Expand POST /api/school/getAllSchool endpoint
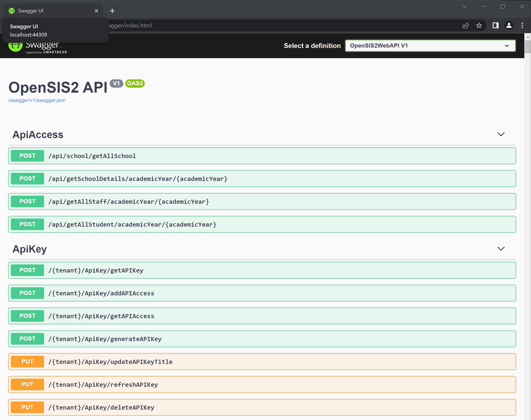The width and height of the screenshot is (531, 420). coord(262,156)
